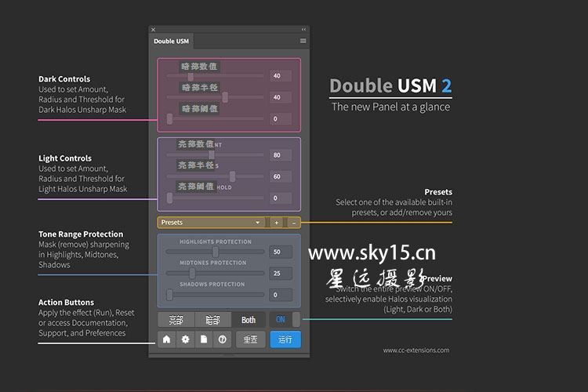Close the Double USM panel
The height and width of the screenshot is (392, 588).
pos(154,30)
